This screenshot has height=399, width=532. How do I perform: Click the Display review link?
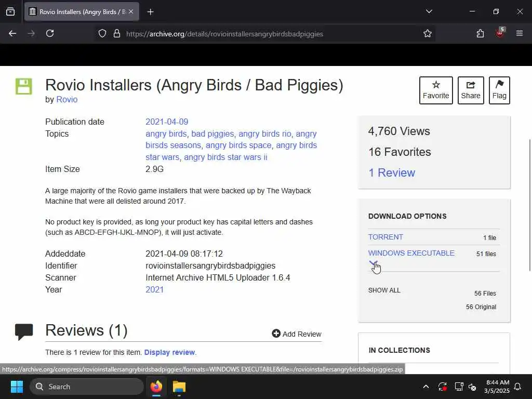tap(170, 352)
